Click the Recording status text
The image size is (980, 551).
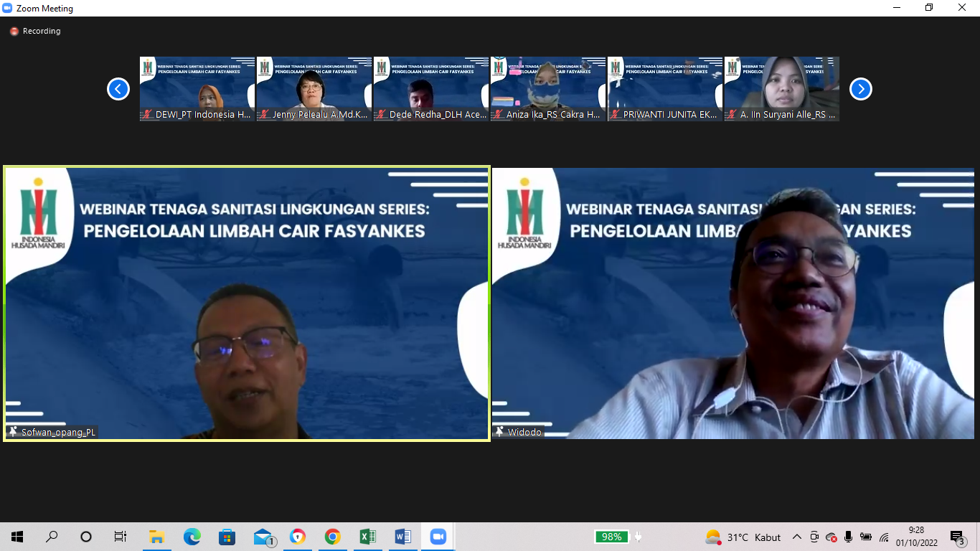coord(42,32)
